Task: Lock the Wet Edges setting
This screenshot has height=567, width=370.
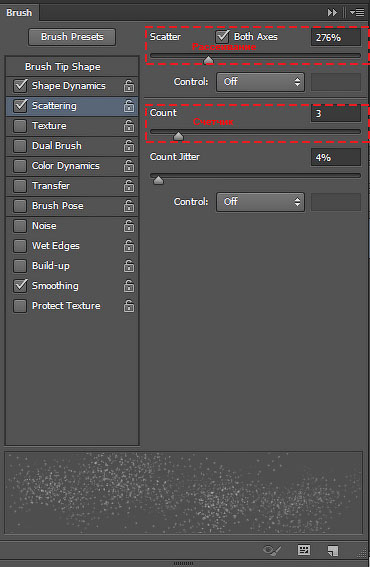Action: coord(129,246)
